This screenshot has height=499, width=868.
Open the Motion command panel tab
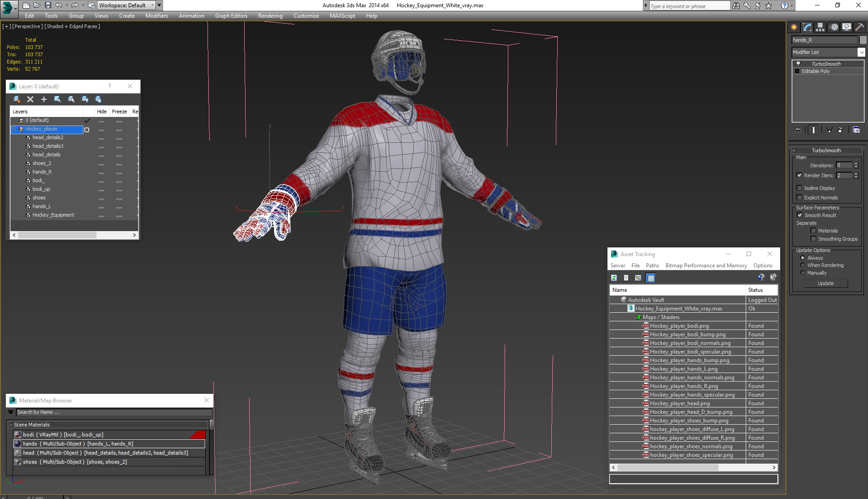[834, 27]
